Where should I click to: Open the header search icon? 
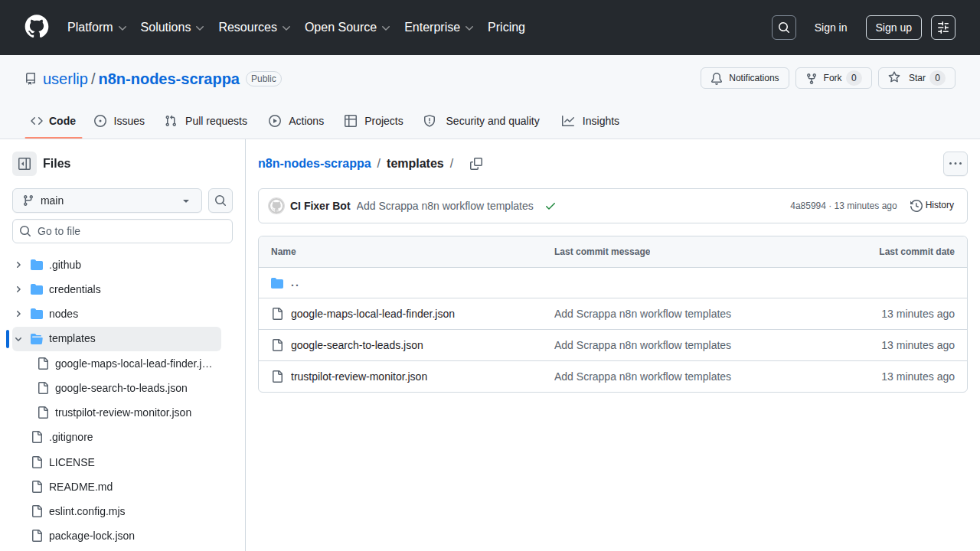[783, 27]
